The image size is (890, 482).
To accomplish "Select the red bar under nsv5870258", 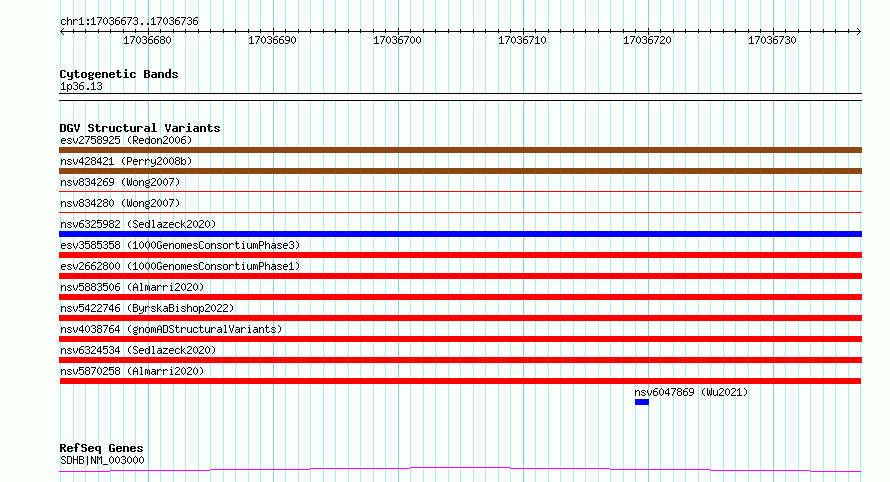I will coord(460,381).
